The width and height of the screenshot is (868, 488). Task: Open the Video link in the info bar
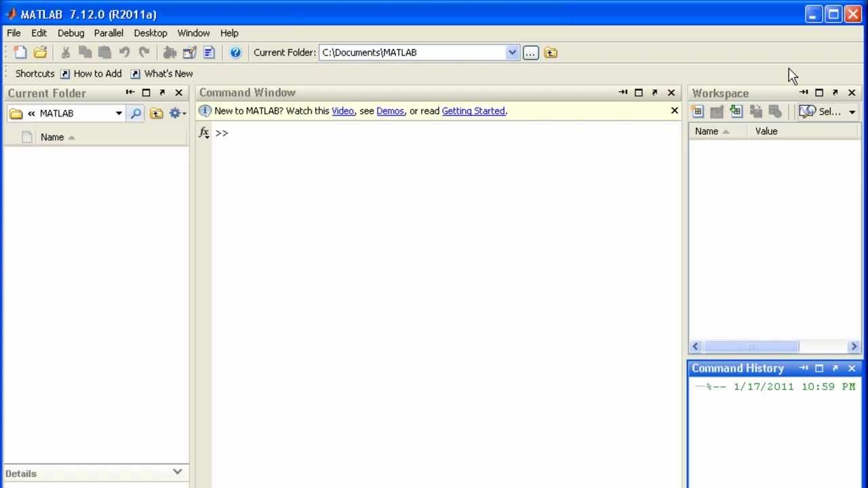tap(342, 110)
